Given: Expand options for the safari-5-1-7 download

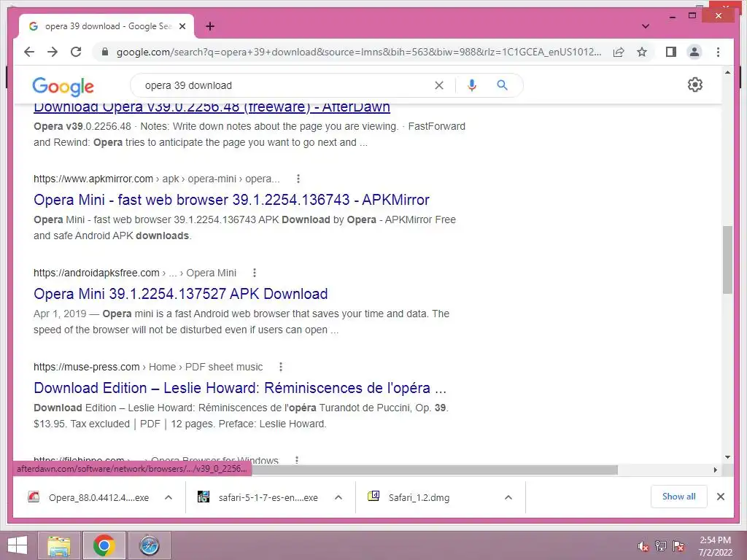Looking at the screenshot, I should click(338, 497).
